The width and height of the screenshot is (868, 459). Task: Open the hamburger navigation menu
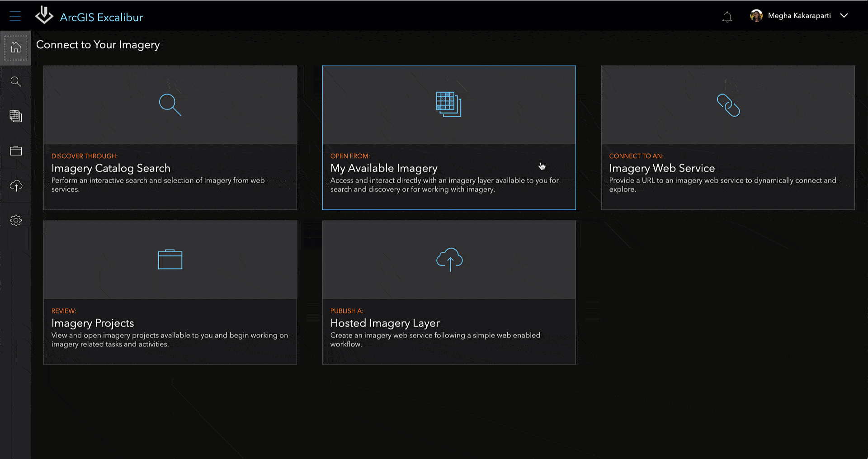[15, 16]
